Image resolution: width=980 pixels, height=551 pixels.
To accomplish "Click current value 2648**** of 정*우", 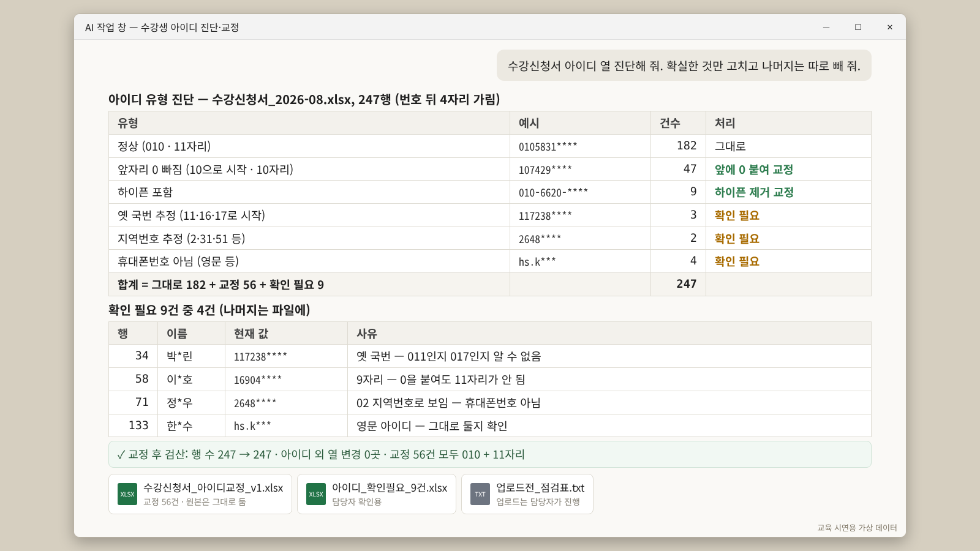I will pyautogui.click(x=255, y=403).
